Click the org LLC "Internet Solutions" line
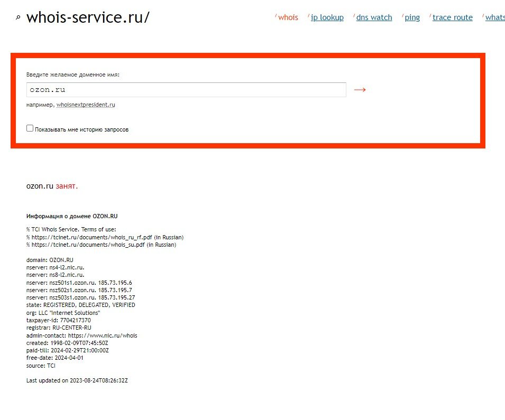This screenshot has width=505, height=420. click(x=63, y=313)
